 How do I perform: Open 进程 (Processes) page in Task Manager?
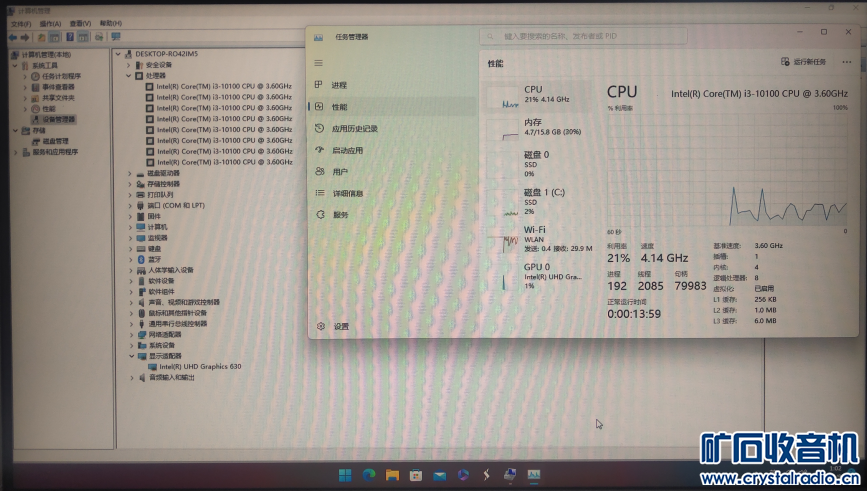pyautogui.click(x=391, y=85)
